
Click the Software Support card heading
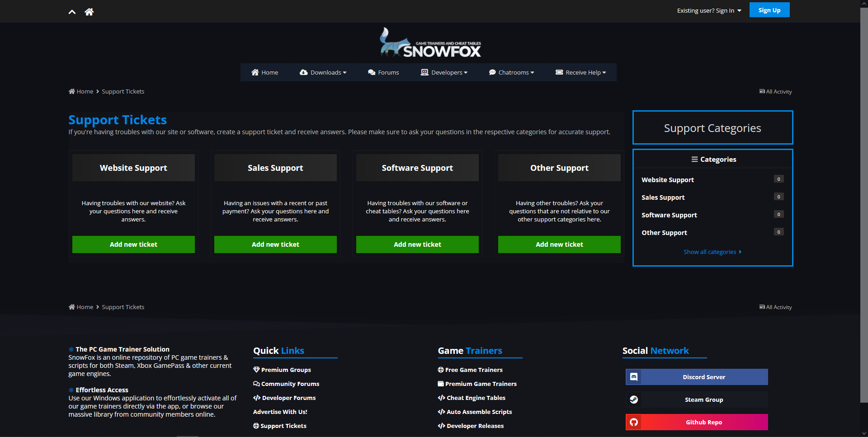pyautogui.click(x=417, y=168)
